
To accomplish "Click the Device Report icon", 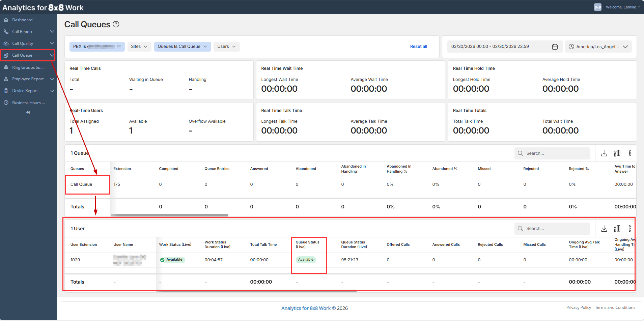I will tap(6, 91).
